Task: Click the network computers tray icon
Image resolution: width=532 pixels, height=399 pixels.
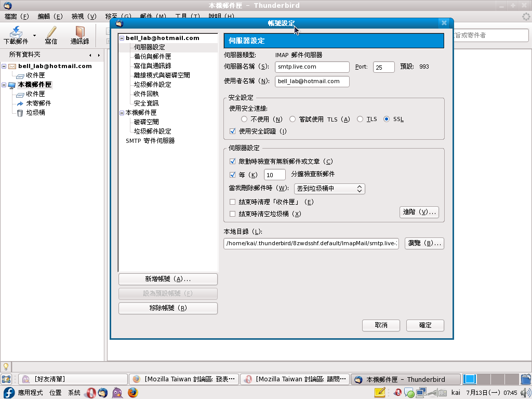Action: click(x=421, y=393)
